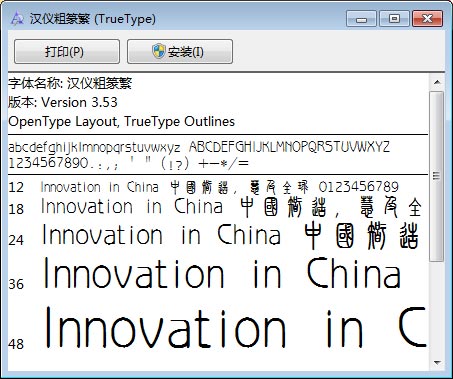This screenshot has height=379, width=453.
Task: Maximize the font preview window
Action: pyautogui.click(x=394, y=18)
